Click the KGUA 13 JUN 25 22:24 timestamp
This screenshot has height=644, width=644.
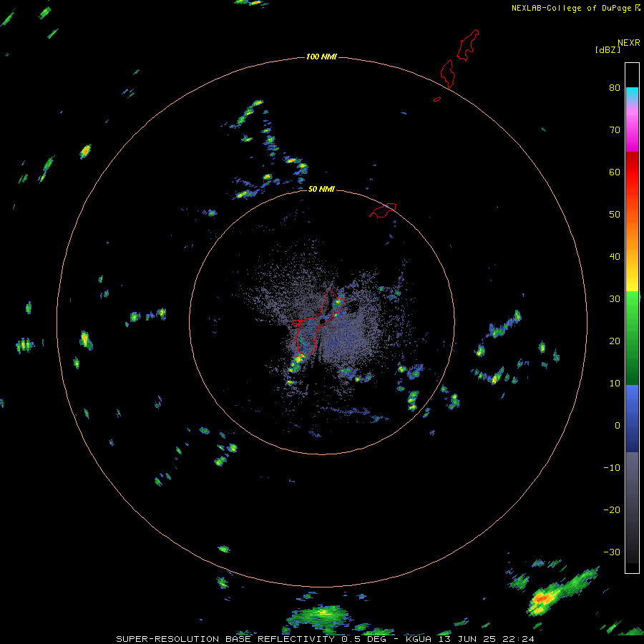pos(470,639)
